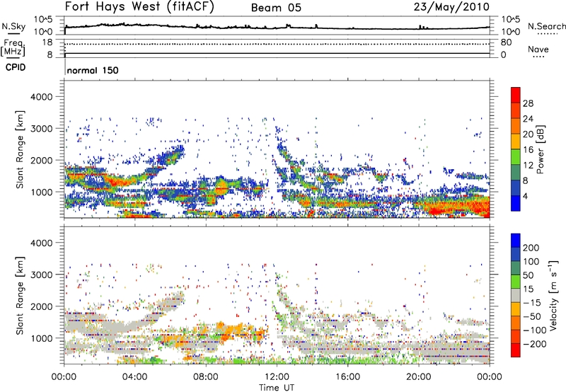Click the "04:00" time tick label
Image resolution: width=566 pixels, height=392 pixels.
134,377
